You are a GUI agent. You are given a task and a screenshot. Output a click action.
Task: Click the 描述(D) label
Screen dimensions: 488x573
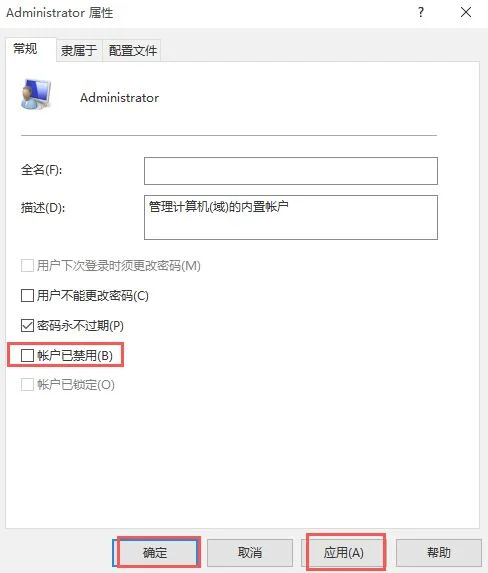[43, 208]
